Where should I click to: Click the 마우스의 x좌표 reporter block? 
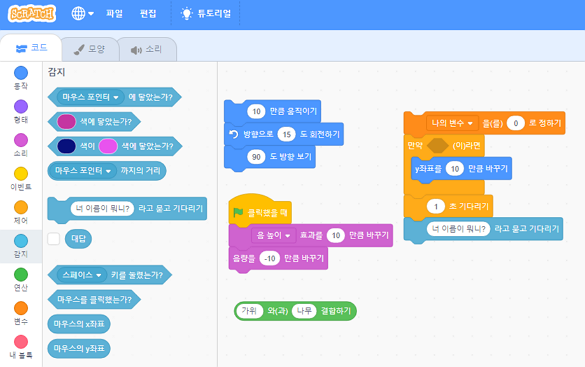pyautogui.click(x=79, y=324)
